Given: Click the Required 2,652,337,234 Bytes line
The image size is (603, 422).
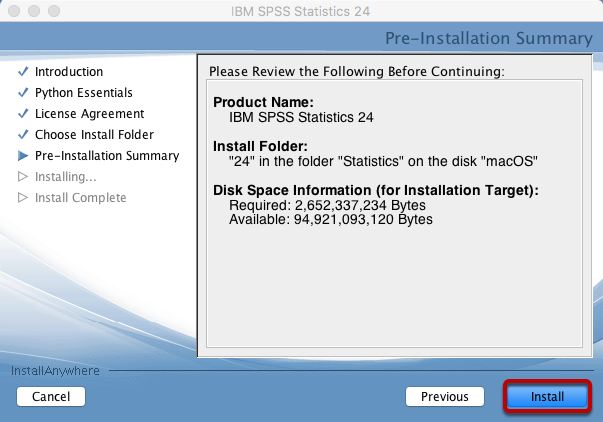Looking at the screenshot, I should pos(327,205).
